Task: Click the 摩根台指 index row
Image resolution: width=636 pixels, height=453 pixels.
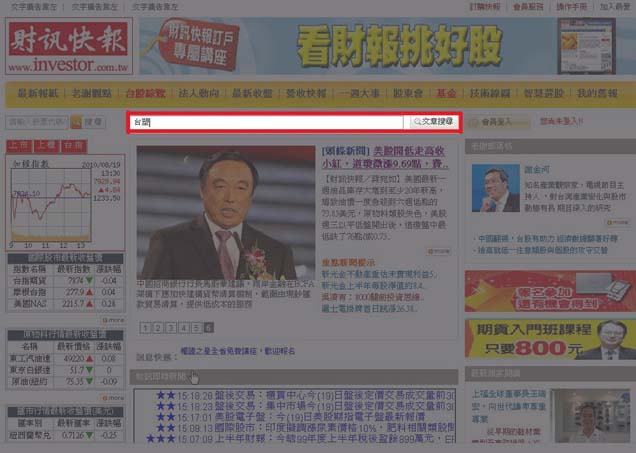Action: pos(65,292)
